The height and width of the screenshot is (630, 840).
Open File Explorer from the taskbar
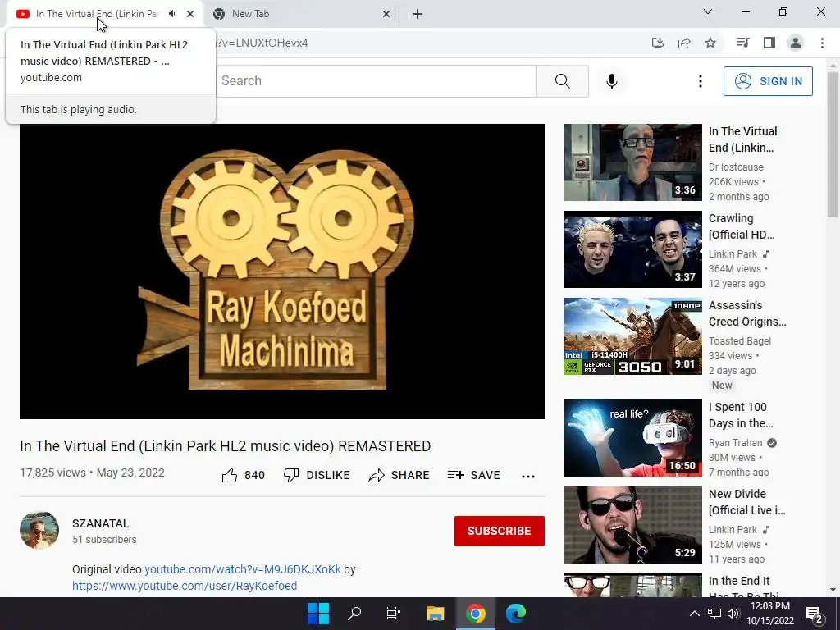pos(435,614)
